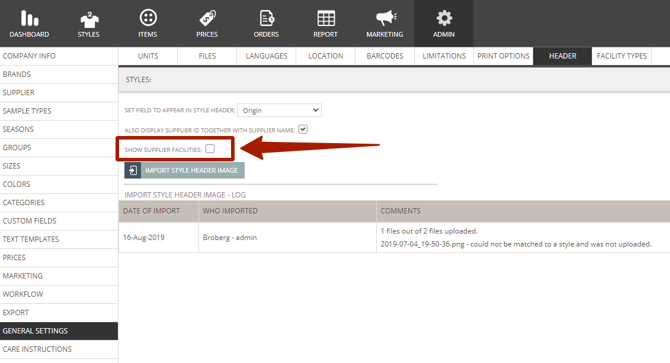Open Seasons in sidebar

click(59, 129)
